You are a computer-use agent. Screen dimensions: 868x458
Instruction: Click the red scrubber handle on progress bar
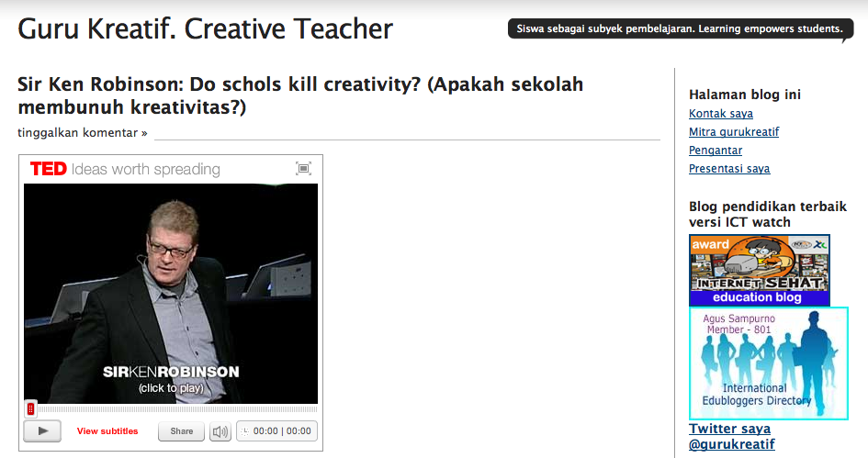(x=31, y=408)
